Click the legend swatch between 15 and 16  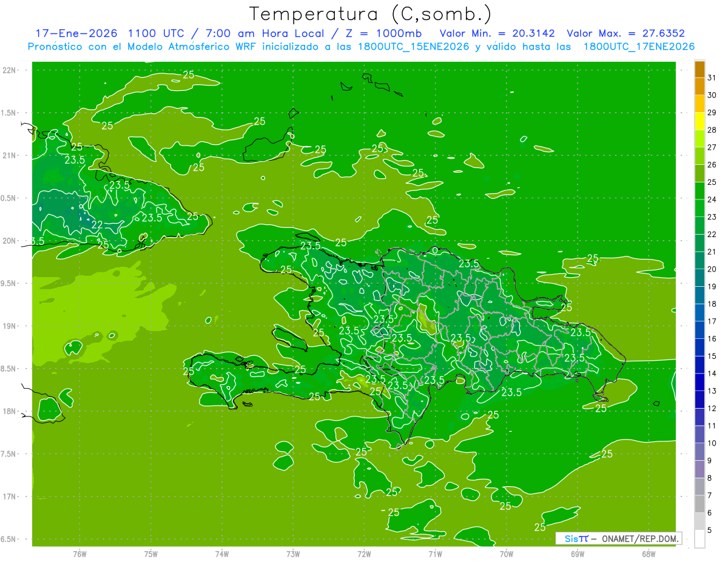click(x=699, y=347)
